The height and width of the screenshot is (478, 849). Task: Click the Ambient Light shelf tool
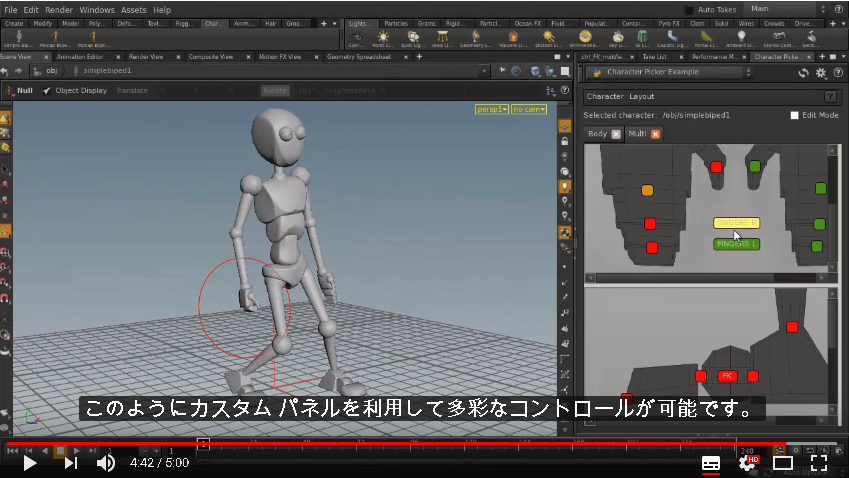[741, 39]
